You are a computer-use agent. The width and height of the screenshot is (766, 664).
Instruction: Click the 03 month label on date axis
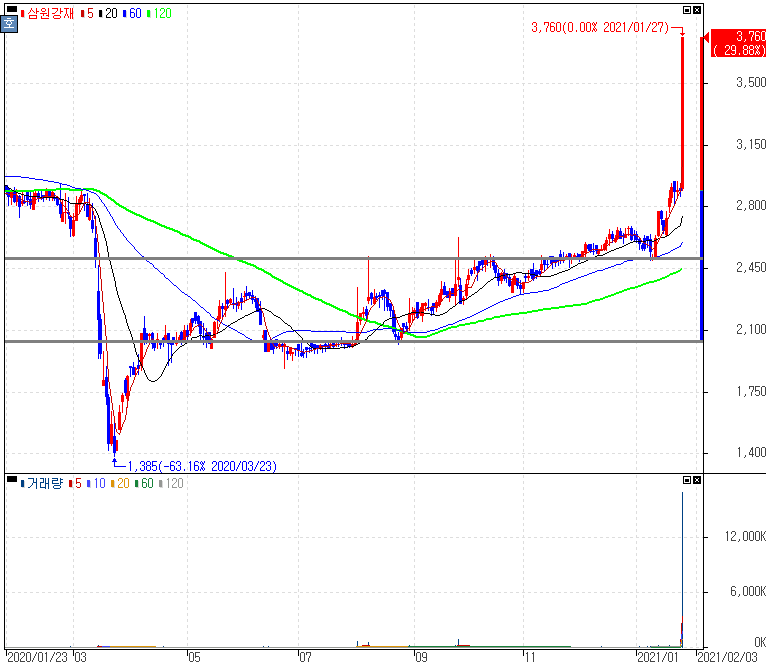[81, 658]
